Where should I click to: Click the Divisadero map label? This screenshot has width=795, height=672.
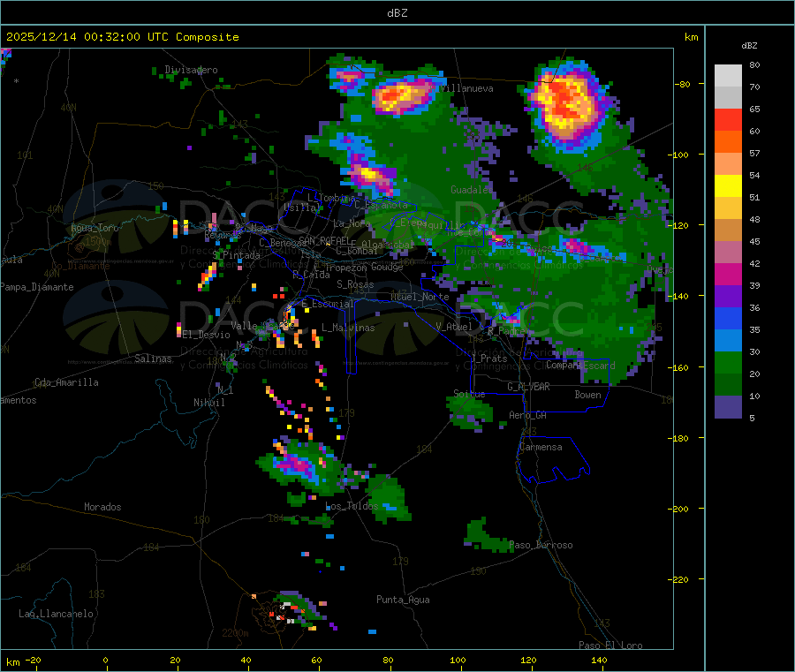191,70
